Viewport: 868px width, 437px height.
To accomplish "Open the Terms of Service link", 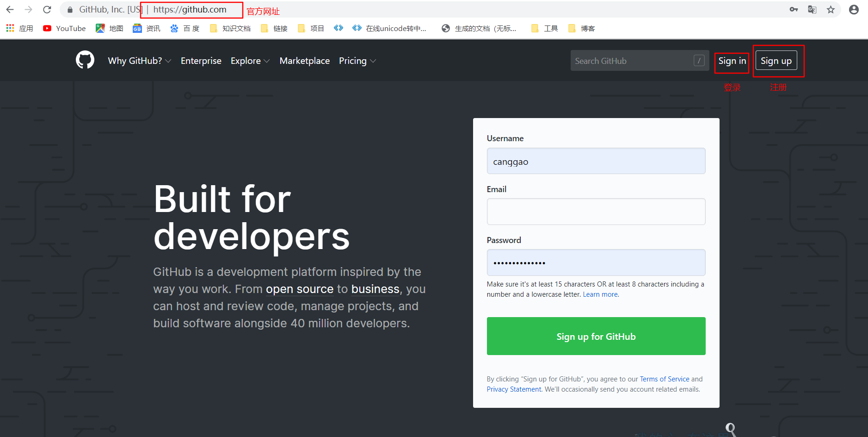I will point(665,379).
